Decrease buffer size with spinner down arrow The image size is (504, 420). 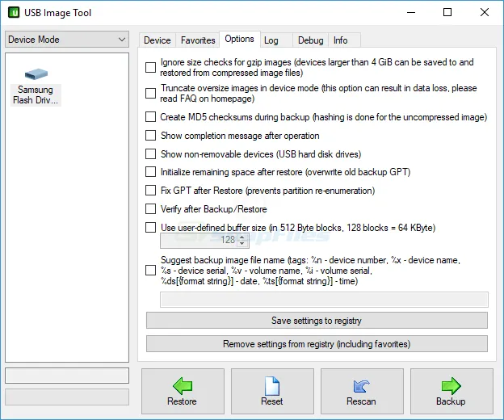click(x=242, y=243)
